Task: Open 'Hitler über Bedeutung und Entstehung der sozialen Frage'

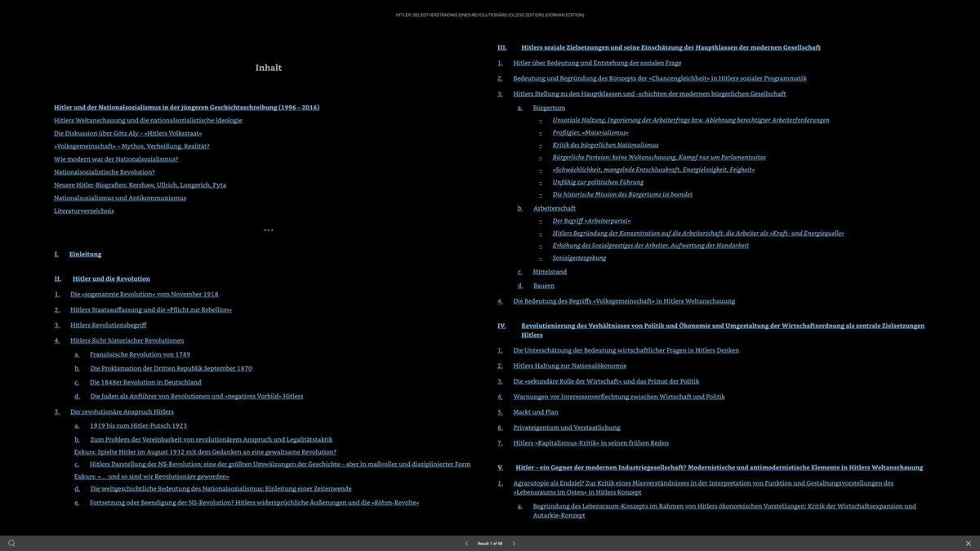Action: coord(597,63)
